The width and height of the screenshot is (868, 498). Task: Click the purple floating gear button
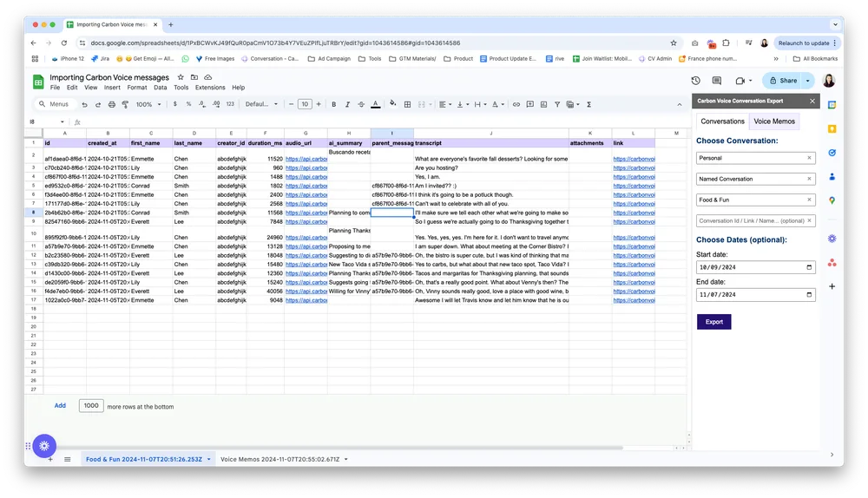point(44,446)
